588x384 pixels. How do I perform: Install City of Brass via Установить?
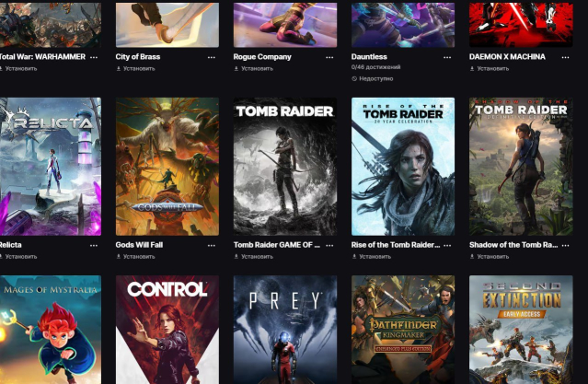(x=136, y=69)
